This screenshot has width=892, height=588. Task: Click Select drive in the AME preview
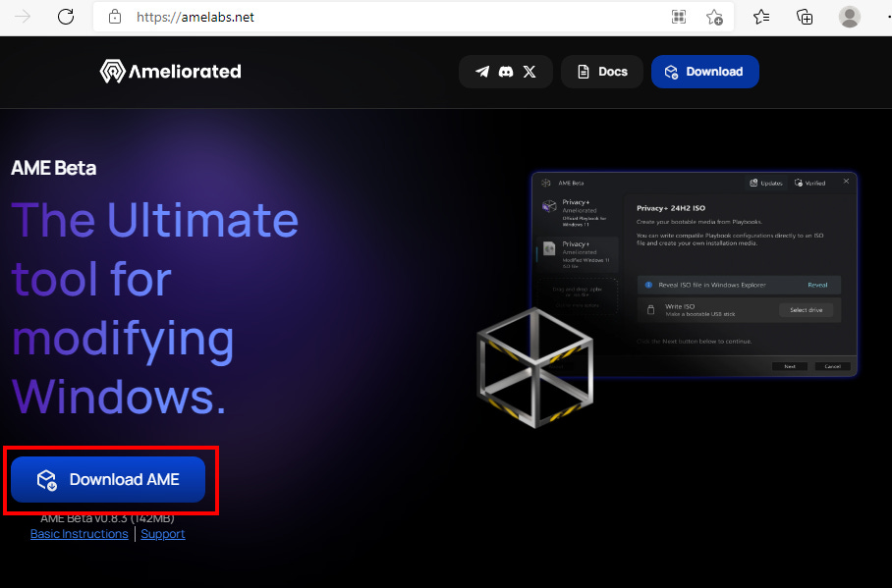(x=807, y=310)
